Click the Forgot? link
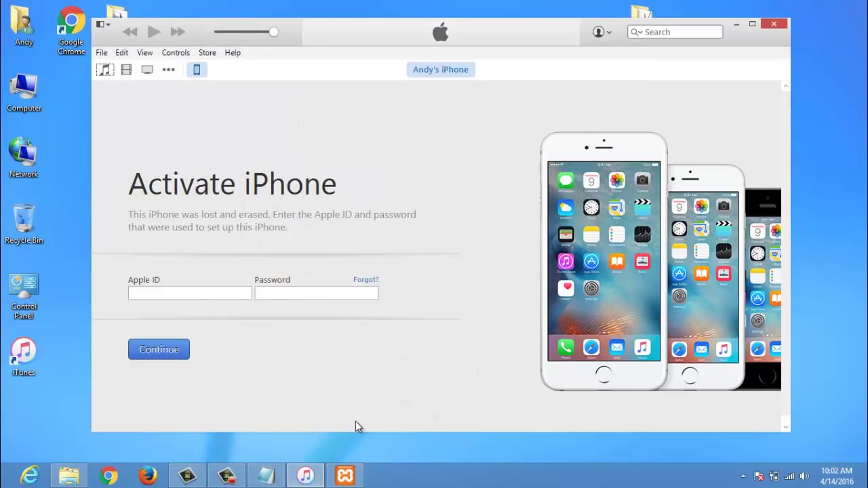The height and width of the screenshot is (488, 868). (x=366, y=279)
